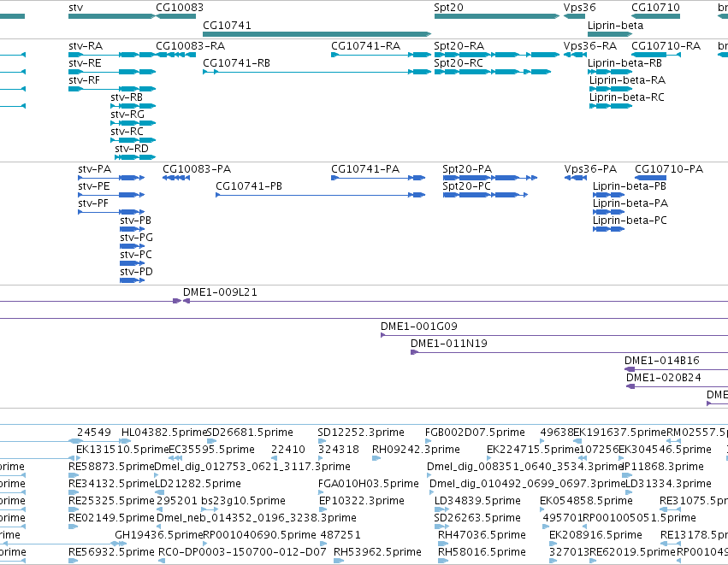Select the CG10741-RA transcript

click(x=382, y=55)
